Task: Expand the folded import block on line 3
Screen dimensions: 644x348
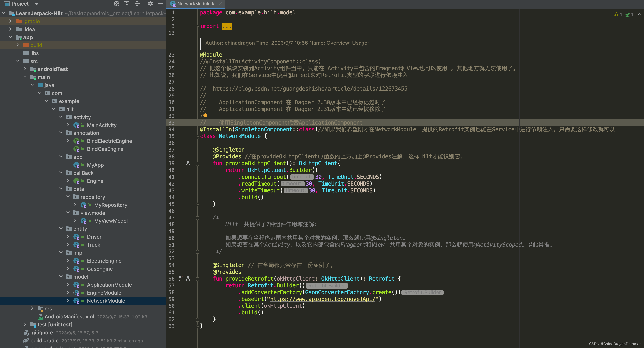Action: click(197, 26)
